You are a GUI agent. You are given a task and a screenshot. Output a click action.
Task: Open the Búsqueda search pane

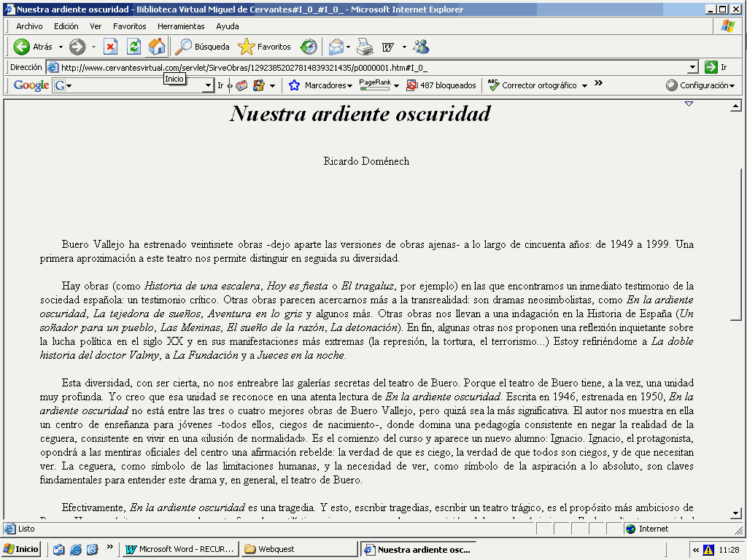pyautogui.click(x=202, y=47)
